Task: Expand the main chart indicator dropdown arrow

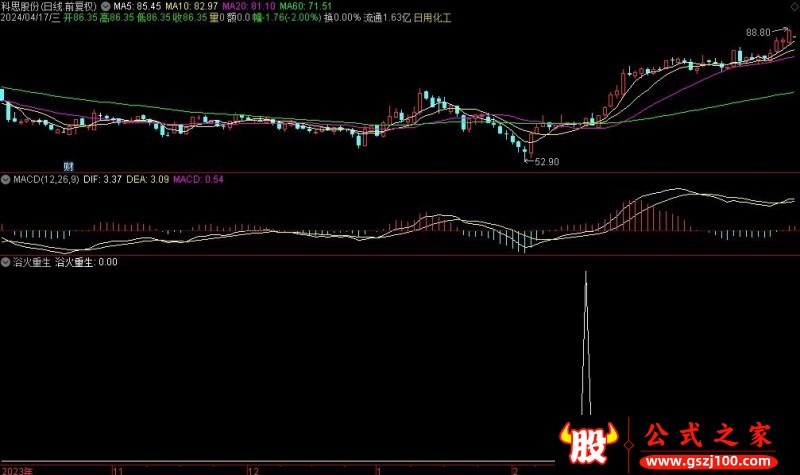Action: coord(105,5)
